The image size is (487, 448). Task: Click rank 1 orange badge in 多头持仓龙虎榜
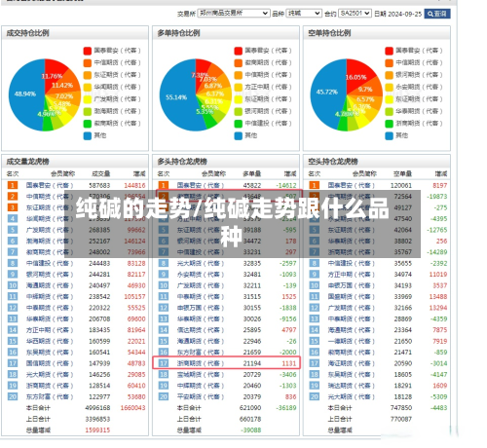pos(164,185)
